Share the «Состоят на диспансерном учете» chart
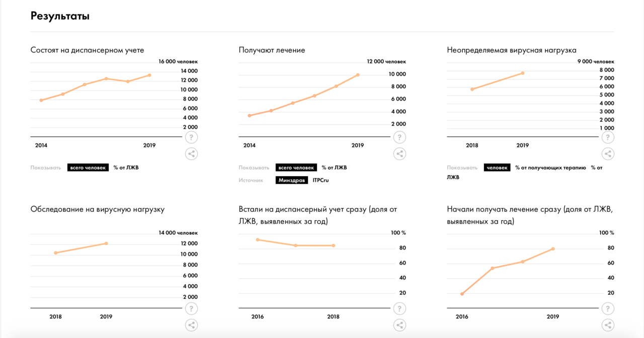The width and height of the screenshot is (644, 338). tap(191, 154)
